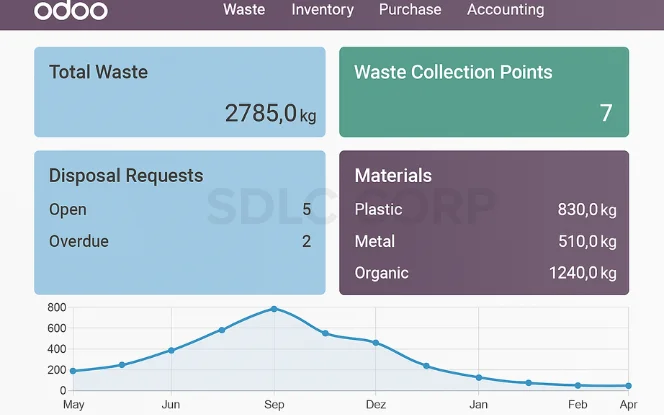Click the chart data point at Jan
The image size is (664, 415).
click(x=479, y=377)
